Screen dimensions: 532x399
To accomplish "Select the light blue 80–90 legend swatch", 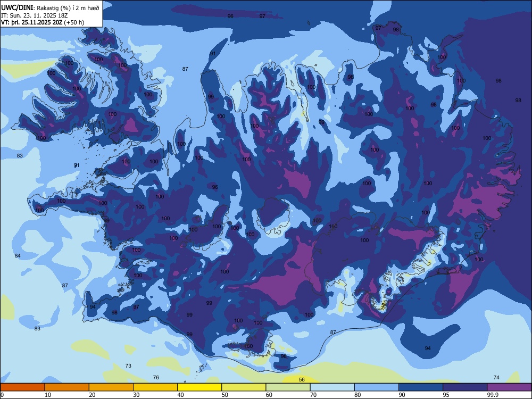I will [376, 387].
